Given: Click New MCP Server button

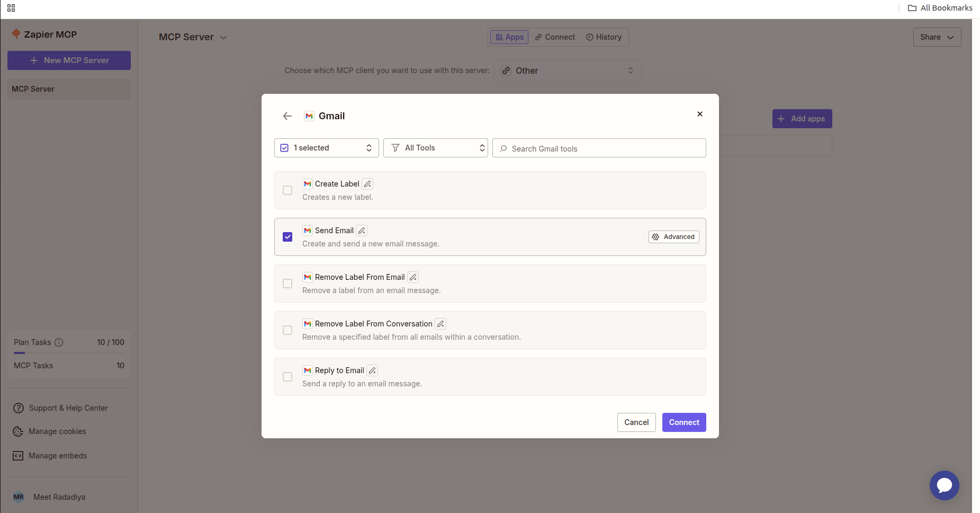Looking at the screenshot, I should pyautogui.click(x=69, y=60).
